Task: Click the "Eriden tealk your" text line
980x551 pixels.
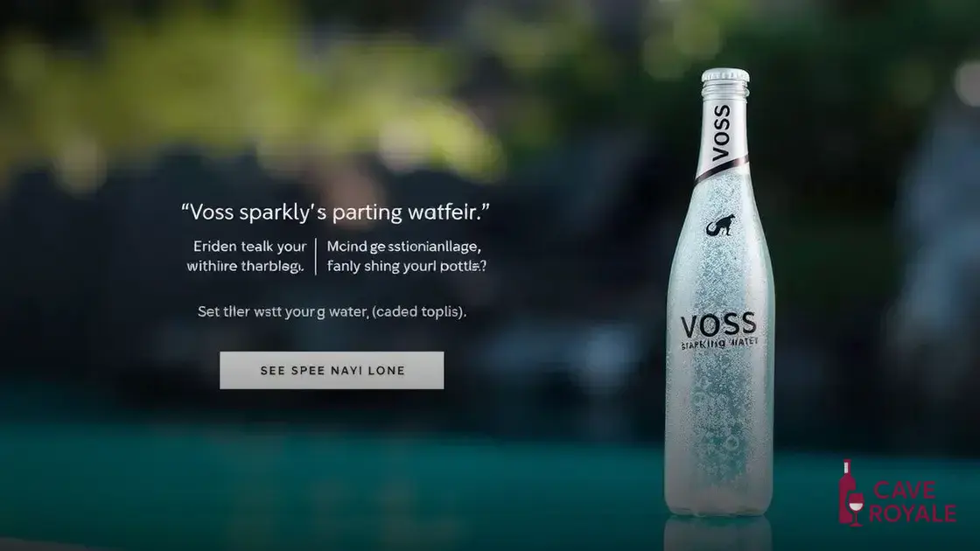Action: (249, 246)
